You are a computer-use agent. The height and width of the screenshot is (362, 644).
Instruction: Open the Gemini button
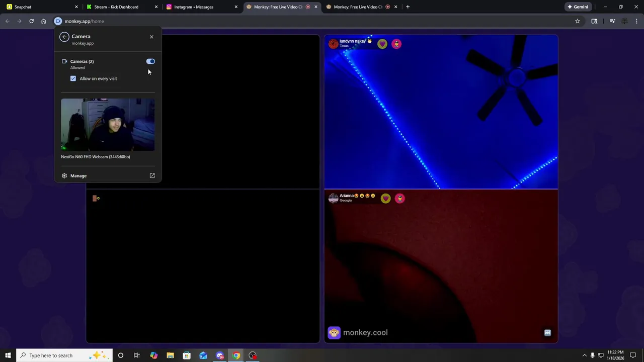point(578,7)
